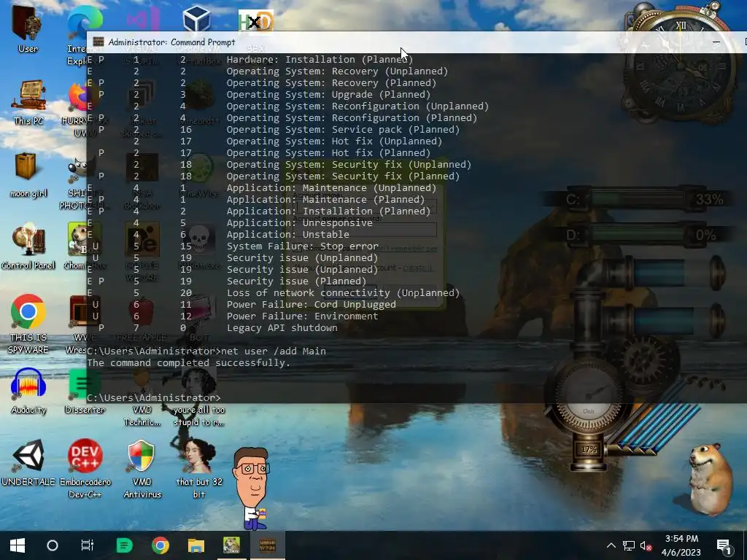Minimize the Command Prompt window
This screenshot has height=560, width=747.
pyautogui.click(x=716, y=42)
